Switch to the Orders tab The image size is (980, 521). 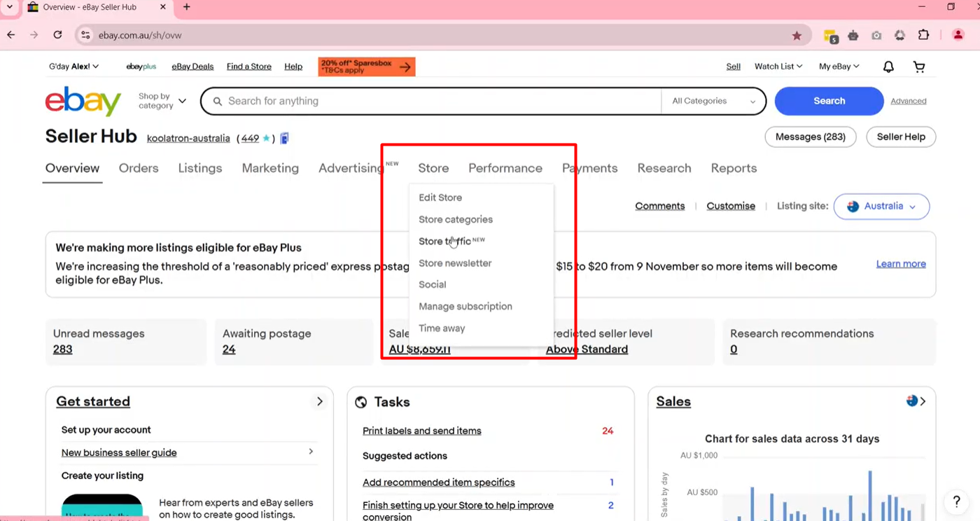tap(139, 168)
